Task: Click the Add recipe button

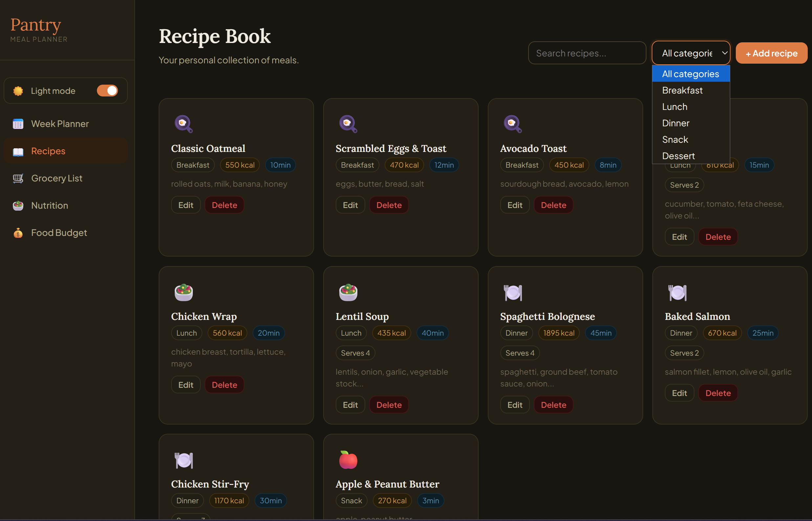Action: pos(771,53)
